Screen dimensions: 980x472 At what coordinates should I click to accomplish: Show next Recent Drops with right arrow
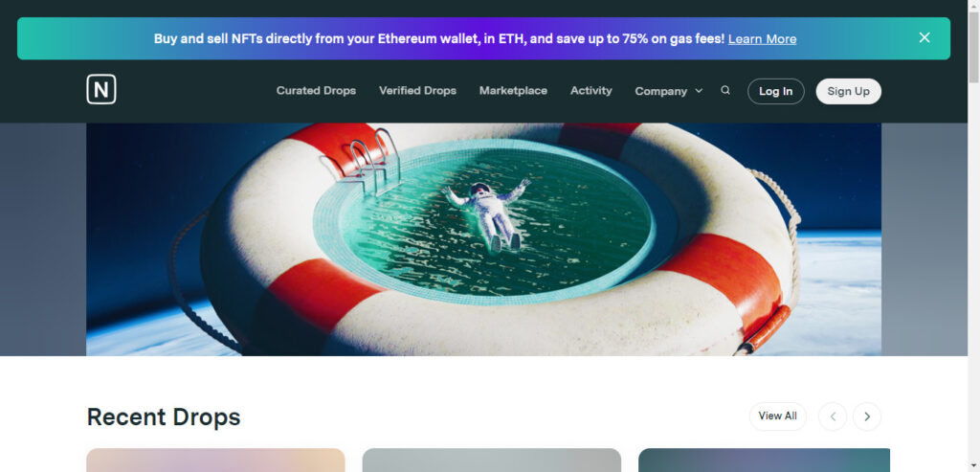(x=867, y=416)
